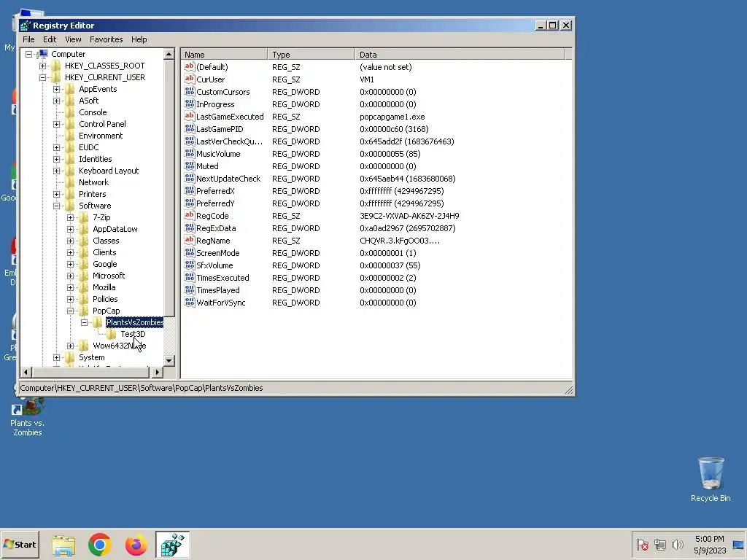The width and height of the screenshot is (747, 560).
Task: Select the Google key folder icon
Action: click(84, 264)
